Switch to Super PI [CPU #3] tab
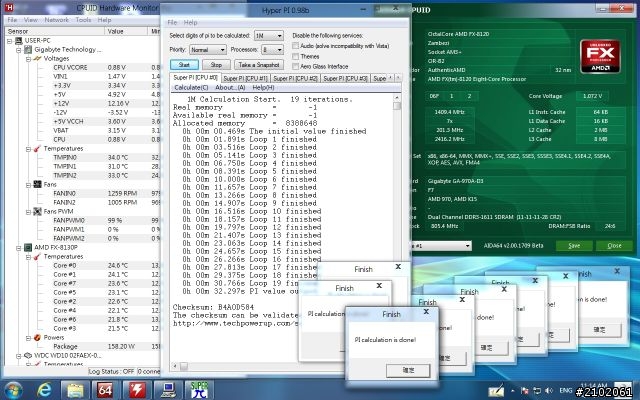Image resolution: width=640 pixels, height=400 pixels. [345, 78]
